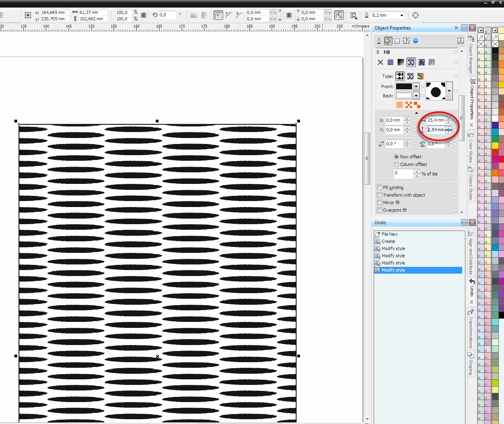This screenshot has height=424, width=504.
Task: Select the bitmap pattern Type icon
Action: (400, 76)
